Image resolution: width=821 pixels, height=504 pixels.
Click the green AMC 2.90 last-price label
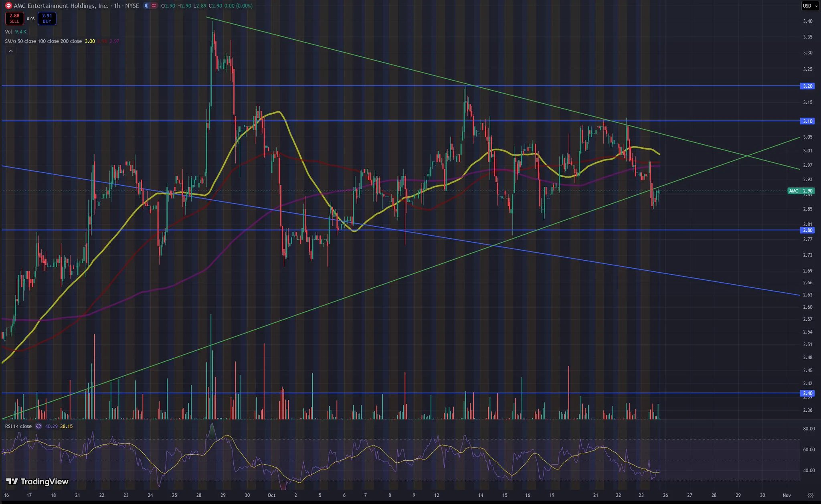click(x=801, y=191)
